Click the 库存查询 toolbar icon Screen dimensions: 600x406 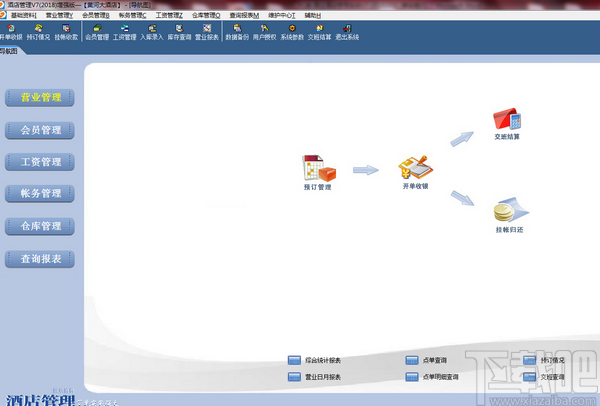click(179, 33)
